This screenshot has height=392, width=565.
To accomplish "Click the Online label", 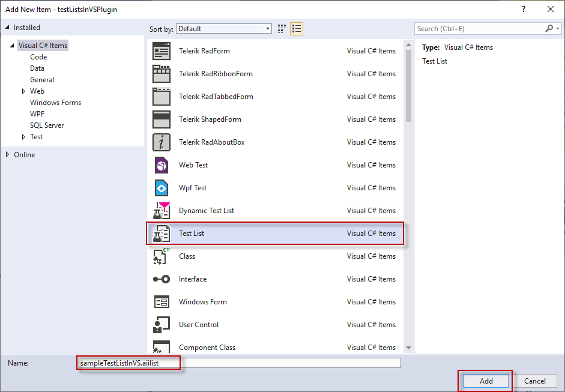I will tap(25, 154).
